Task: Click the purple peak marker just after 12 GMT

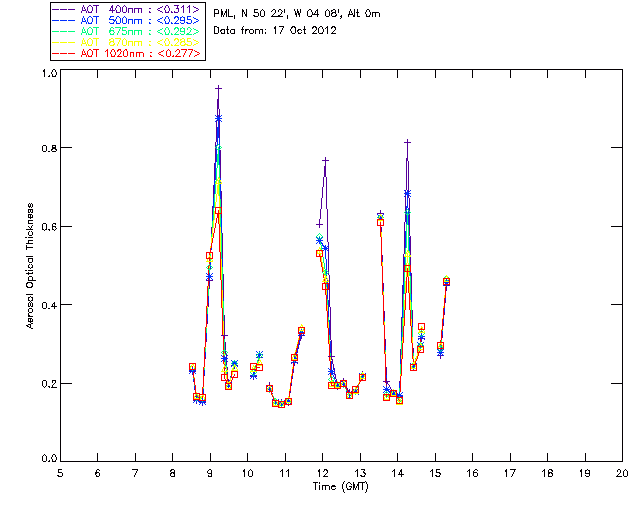Action: coord(325,160)
